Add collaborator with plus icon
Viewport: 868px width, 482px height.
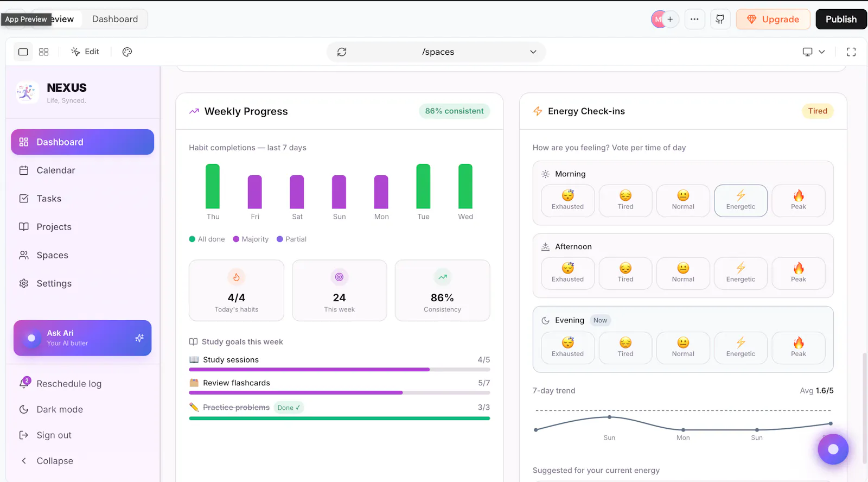[x=671, y=19]
